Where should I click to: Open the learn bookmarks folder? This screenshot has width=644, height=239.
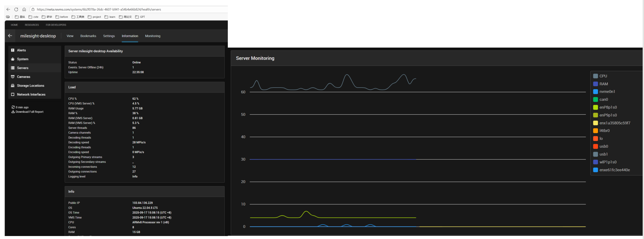(110, 17)
